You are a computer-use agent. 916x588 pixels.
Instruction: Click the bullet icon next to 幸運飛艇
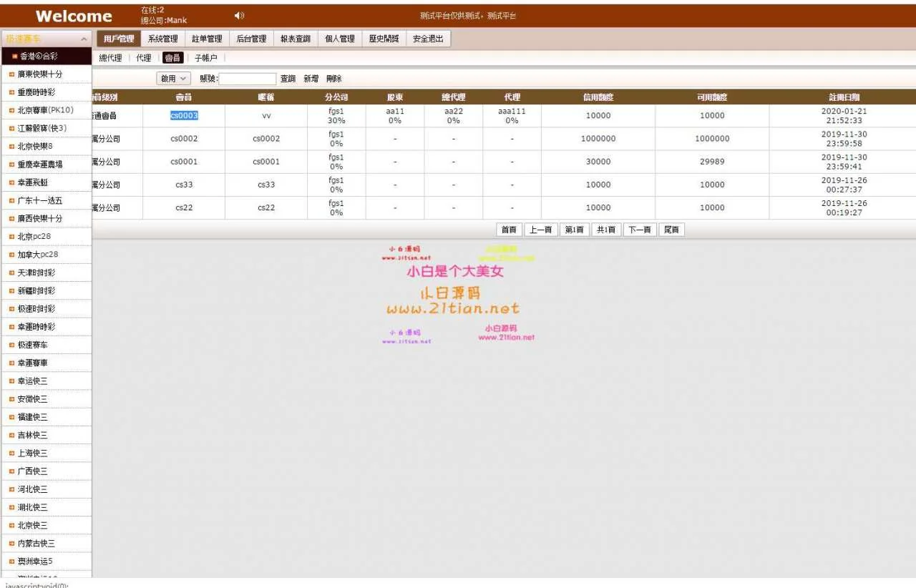(x=11, y=182)
